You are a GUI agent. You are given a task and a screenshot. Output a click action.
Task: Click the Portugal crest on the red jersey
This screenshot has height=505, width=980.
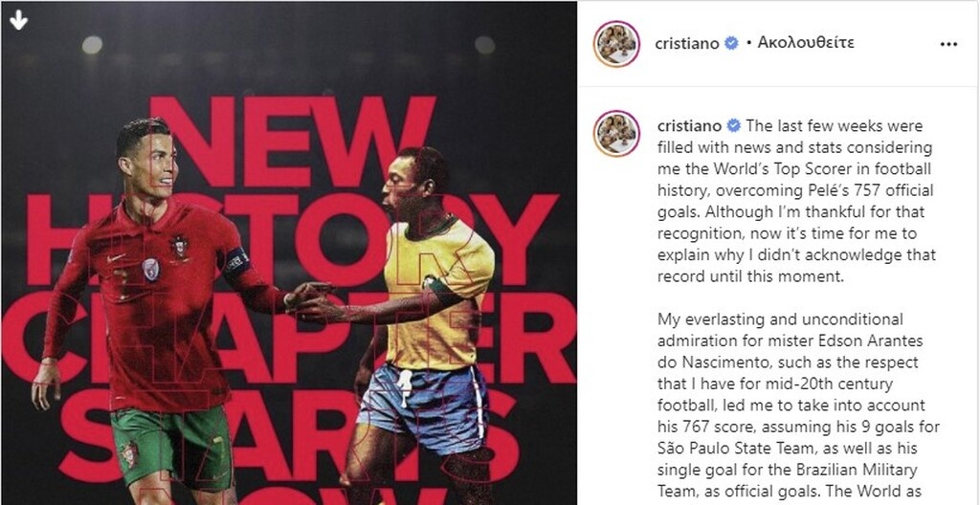[x=179, y=245]
